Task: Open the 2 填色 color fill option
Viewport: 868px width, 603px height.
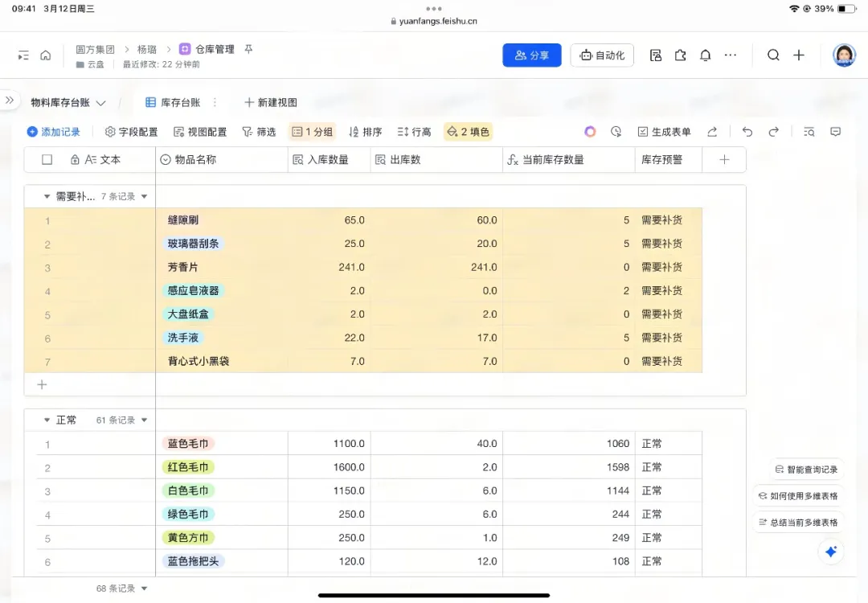Action: 468,132
